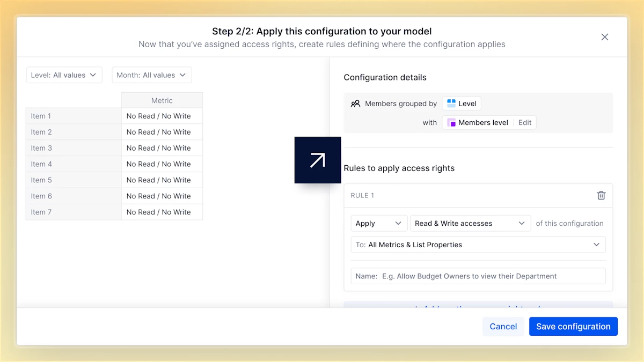Open the Month filter dropdown
Image resolution: width=644 pixels, height=362 pixels.
pyautogui.click(x=151, y=75)
